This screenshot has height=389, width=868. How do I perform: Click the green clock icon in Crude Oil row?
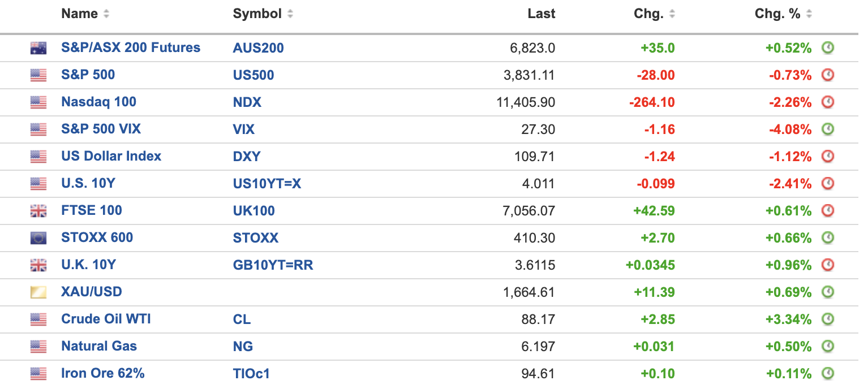(x=828, y=319)
